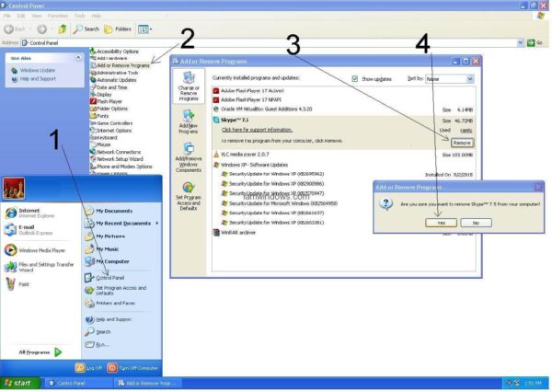This screenshot has width=552, height=392.
Task: Open the View menu
Action: tap(37, 16)
